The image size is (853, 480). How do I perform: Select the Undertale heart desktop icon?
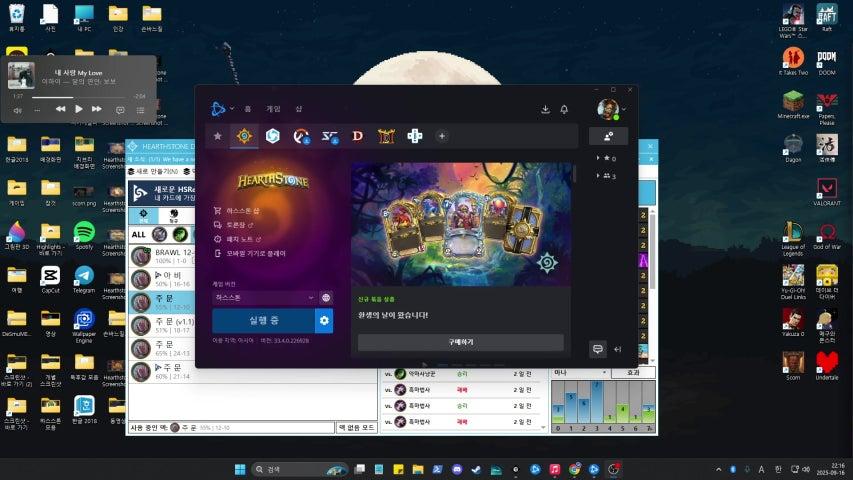[x=827, y=366]
